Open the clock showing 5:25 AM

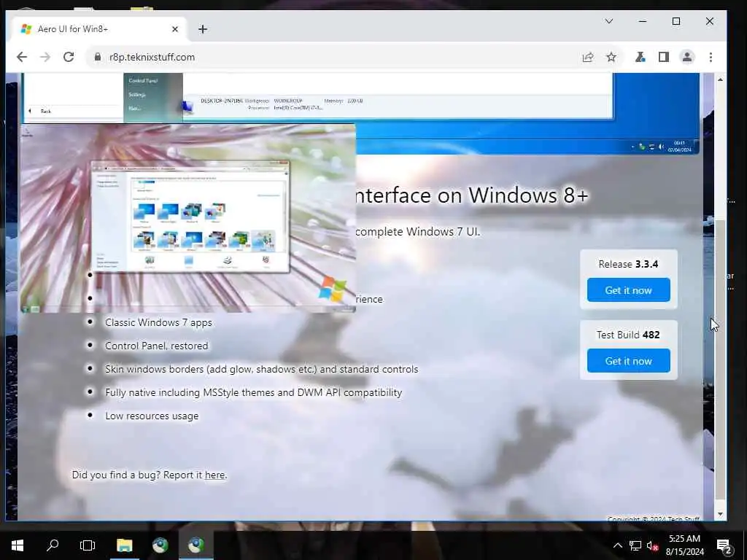684,545
